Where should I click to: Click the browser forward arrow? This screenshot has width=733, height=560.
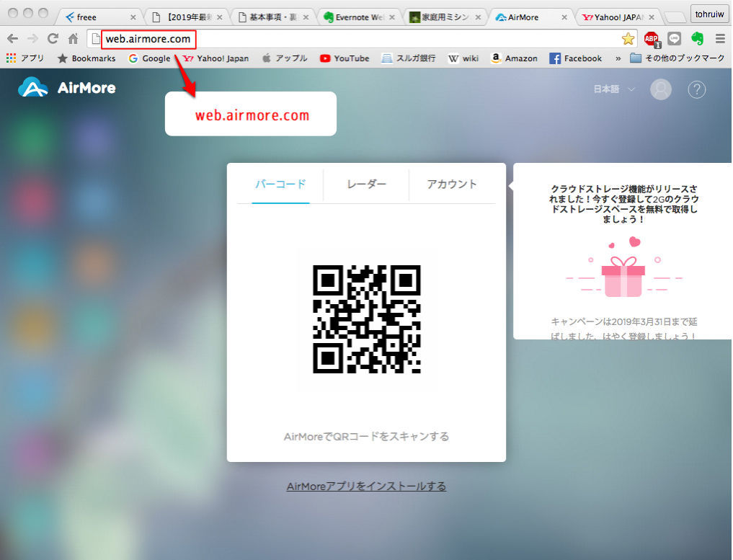pyautogui.click(x=32, y=39)
